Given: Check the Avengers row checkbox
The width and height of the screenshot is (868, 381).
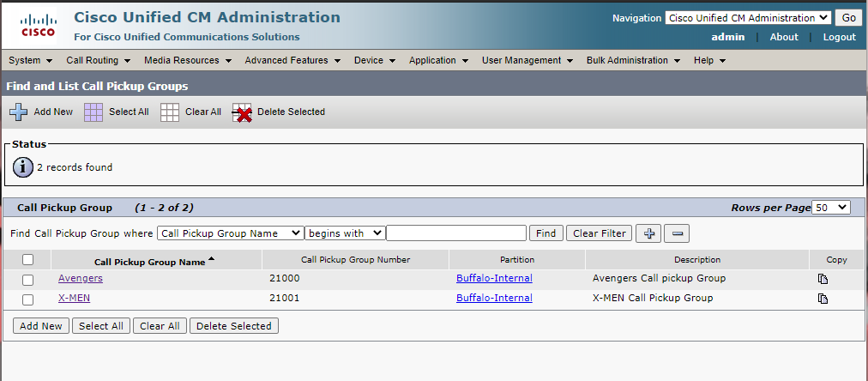Looking at the screenshot, I should pos(27,280).
